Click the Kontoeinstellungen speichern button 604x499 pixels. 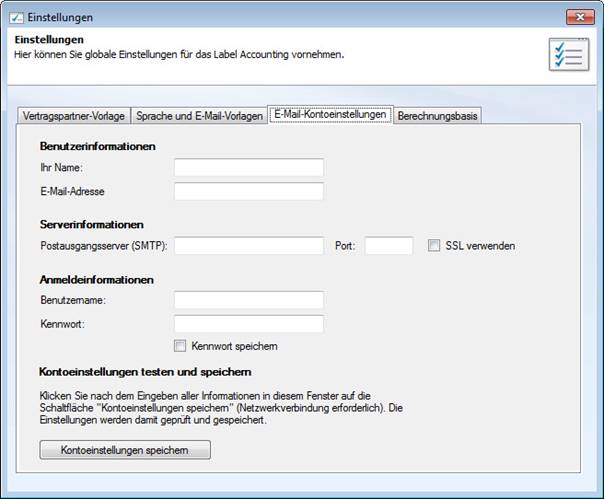(x=125, y=450)
